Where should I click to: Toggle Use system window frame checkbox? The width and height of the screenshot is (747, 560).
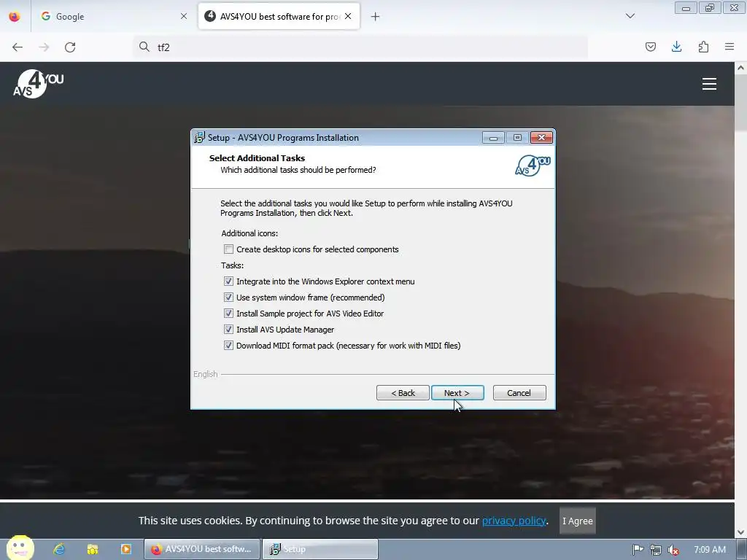[x=228, y=297]
